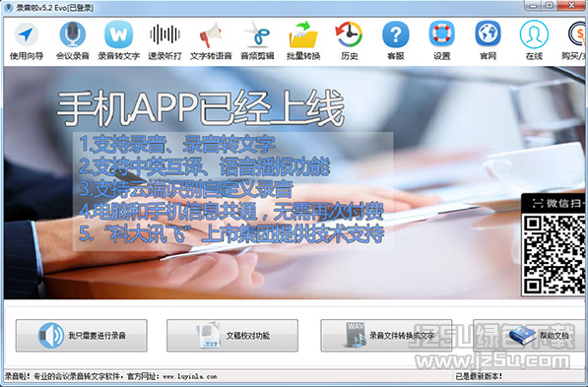Open 设置 settings lifebuoy icon
Viewport: 588px width, 387px height.
pos(442,40)
